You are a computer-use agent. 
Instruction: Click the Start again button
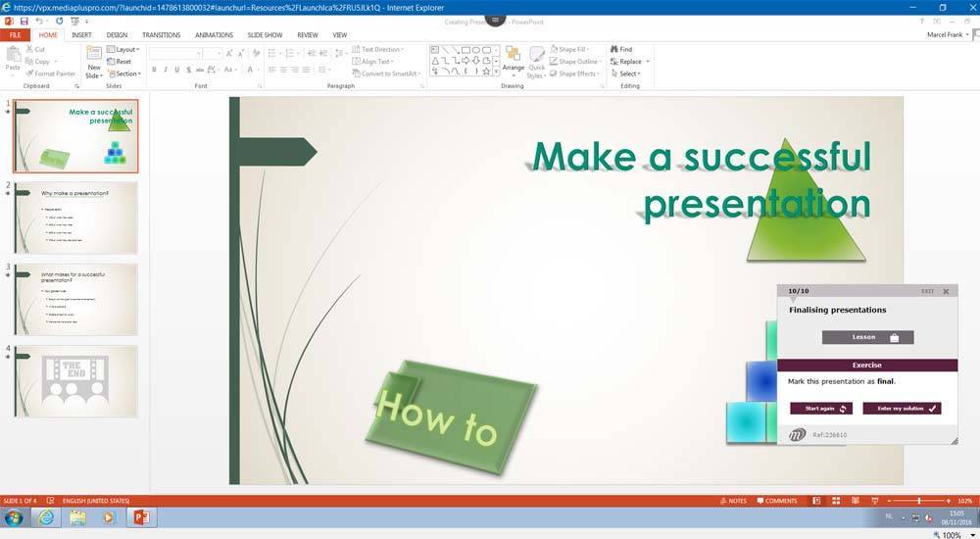(821, 408)
